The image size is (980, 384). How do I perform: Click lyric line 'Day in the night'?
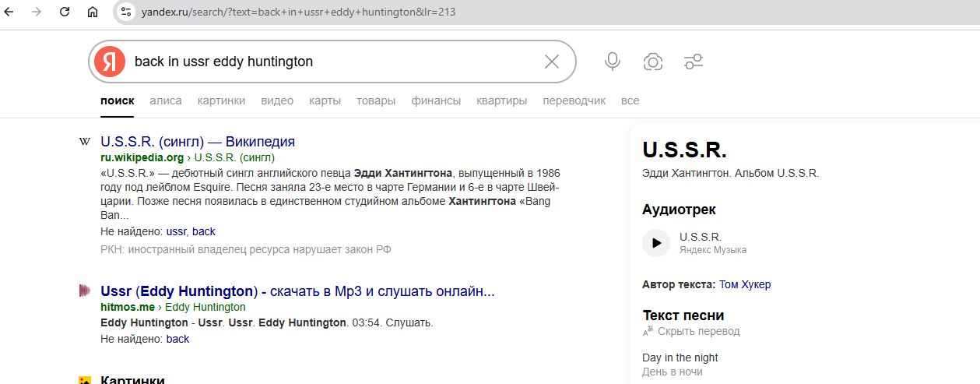[680, 358]
